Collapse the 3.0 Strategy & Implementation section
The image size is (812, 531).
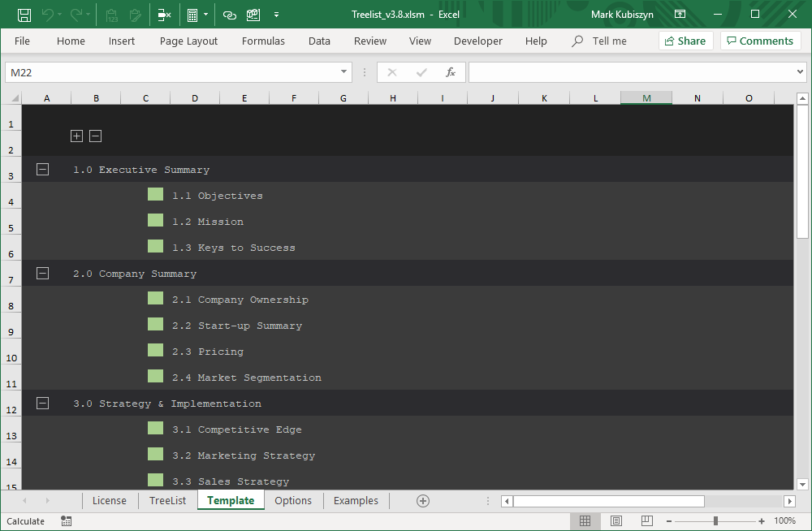[x=43, y=403]
